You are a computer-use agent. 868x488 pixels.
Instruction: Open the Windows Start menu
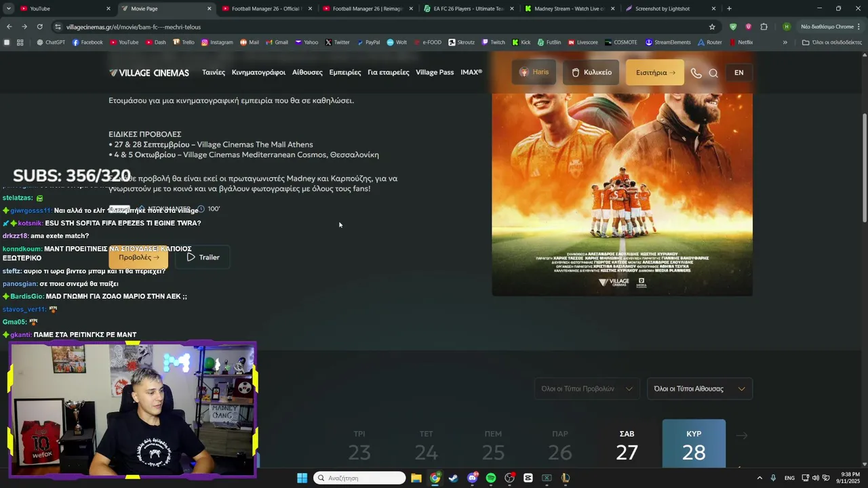click(x=302, y=478)
